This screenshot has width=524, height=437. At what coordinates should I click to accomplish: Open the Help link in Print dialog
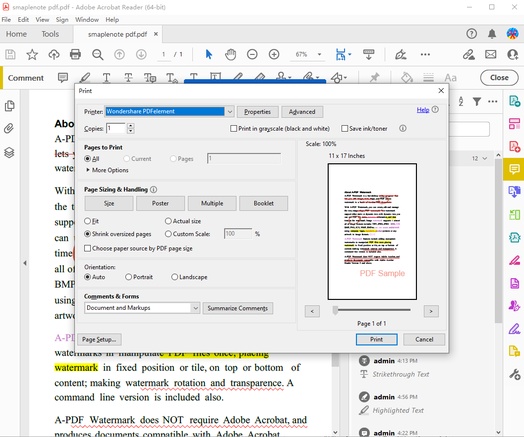point(423,110)
